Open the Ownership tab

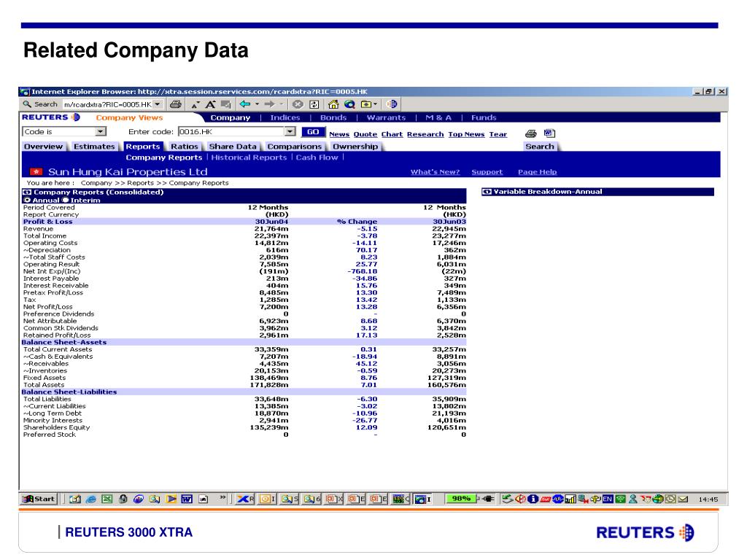pos(355,147)
